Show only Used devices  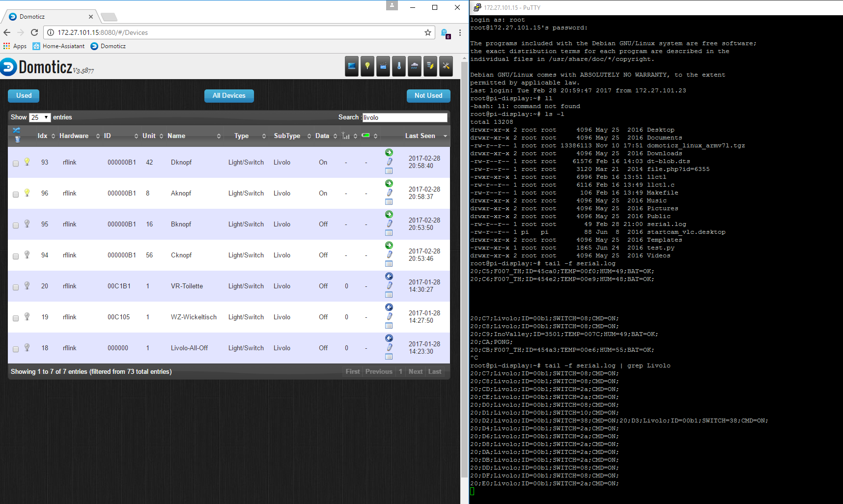point(24,96)
